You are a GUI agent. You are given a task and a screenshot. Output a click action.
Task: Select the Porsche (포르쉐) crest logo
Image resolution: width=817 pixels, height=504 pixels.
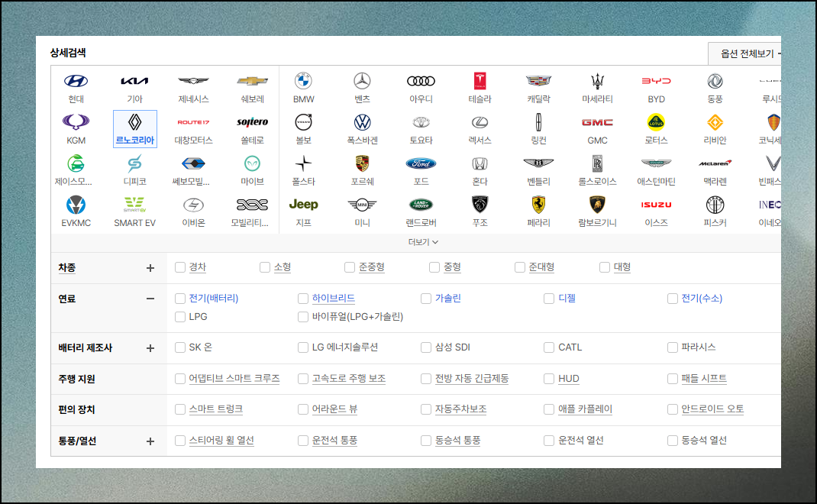tap(362, 163)
